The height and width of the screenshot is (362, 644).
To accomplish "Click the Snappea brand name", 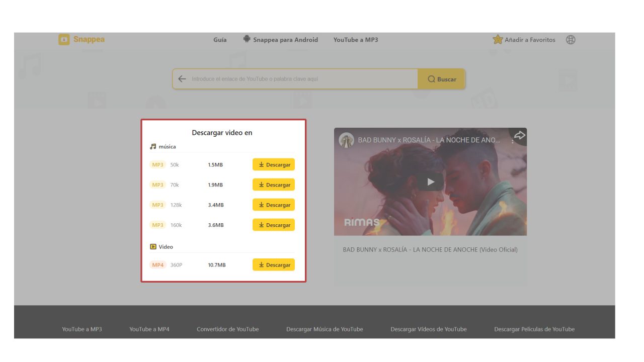I will click(89, 39).
